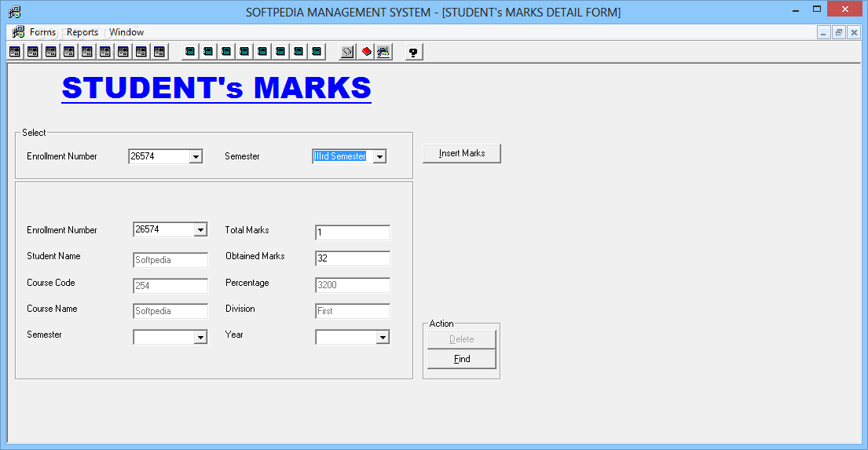The height and width of the screenshot is (450, 868).
Task: Click the first form-window icon in the toolbar
Action: (x=15, y=52)
